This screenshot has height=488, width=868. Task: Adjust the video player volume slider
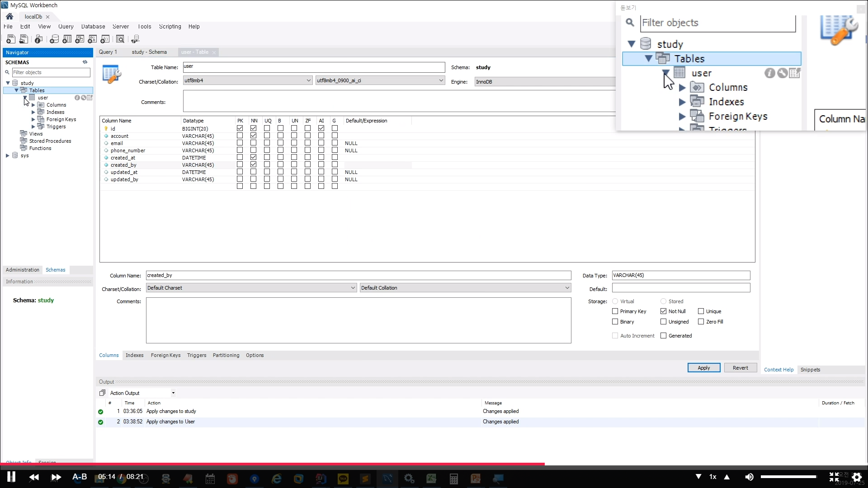(x=788, y=477)
